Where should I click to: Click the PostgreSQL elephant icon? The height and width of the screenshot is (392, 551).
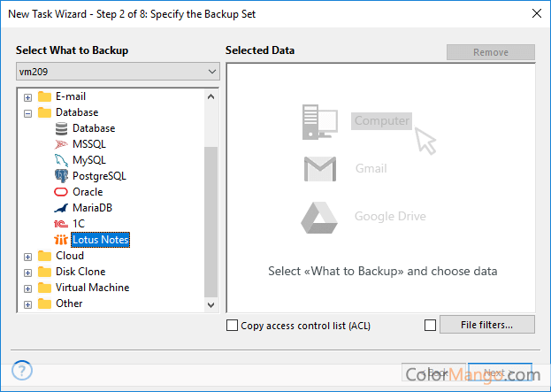tap(61, 176)
